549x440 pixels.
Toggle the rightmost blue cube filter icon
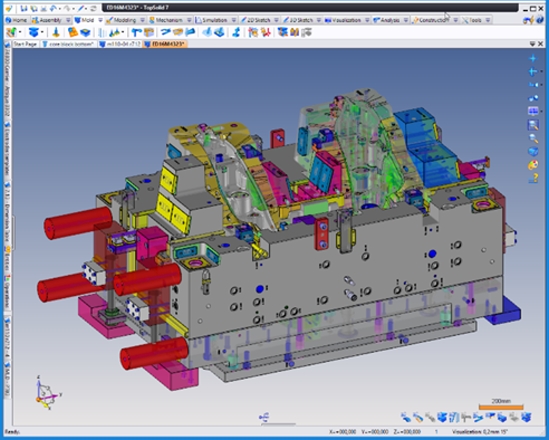526,417
